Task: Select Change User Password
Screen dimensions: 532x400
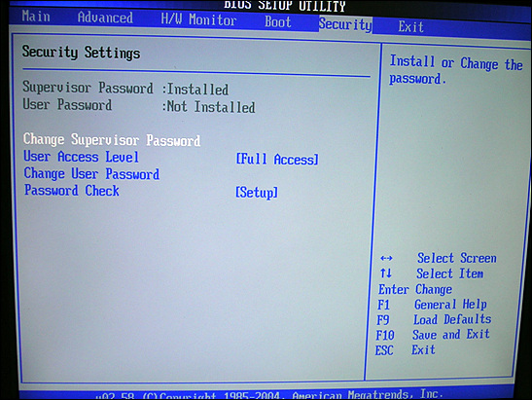Action: click(x=91, y=173)
